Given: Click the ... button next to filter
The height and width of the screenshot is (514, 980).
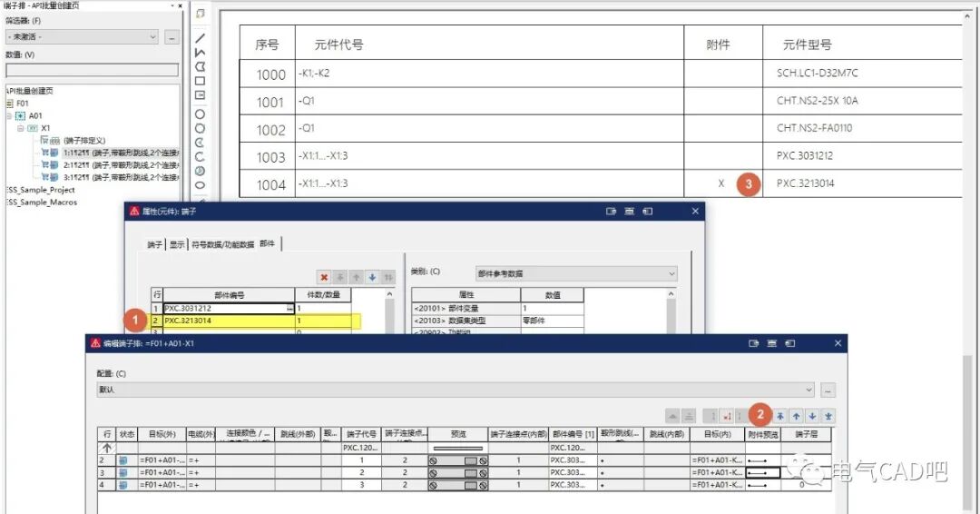Looking at the screenshot, I should pos(171,37).
